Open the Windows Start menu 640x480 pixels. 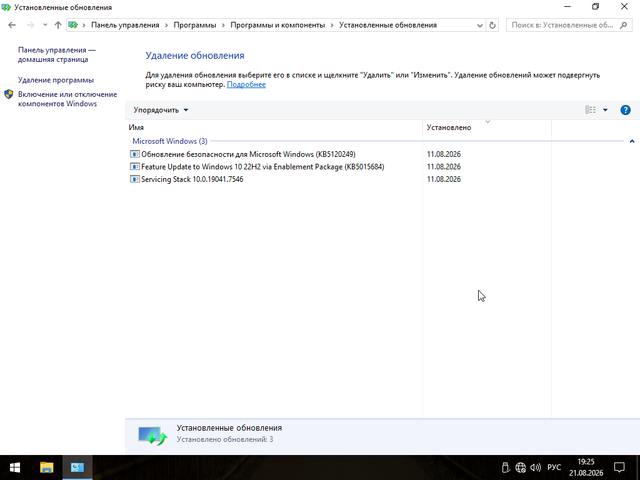pyautogui.click(x=15, y=468)
